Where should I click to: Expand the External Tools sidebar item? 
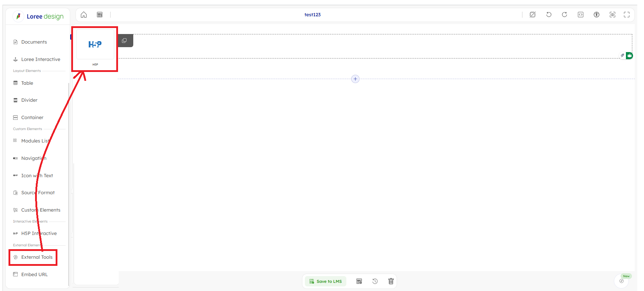click(x=37, y=257)
